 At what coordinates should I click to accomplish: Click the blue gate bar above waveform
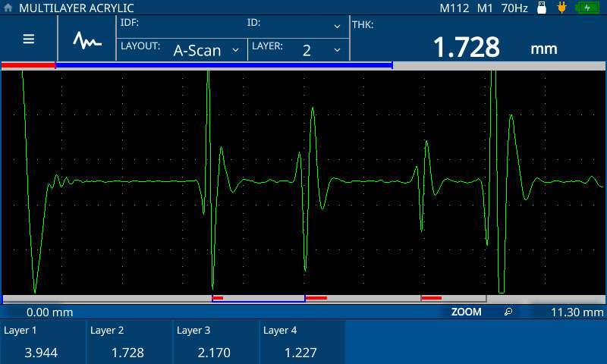tap(224, 66)
